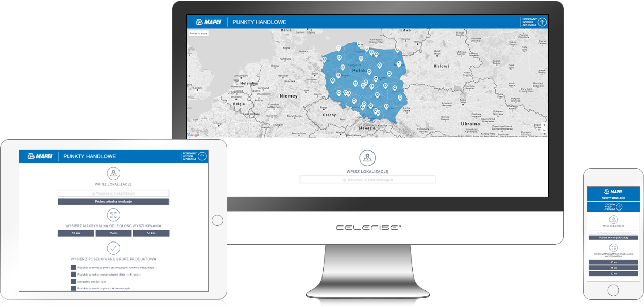The image size is (644, 307).
Task: Click the 'Dania' label on the map
Action: [x=286, y=30]
